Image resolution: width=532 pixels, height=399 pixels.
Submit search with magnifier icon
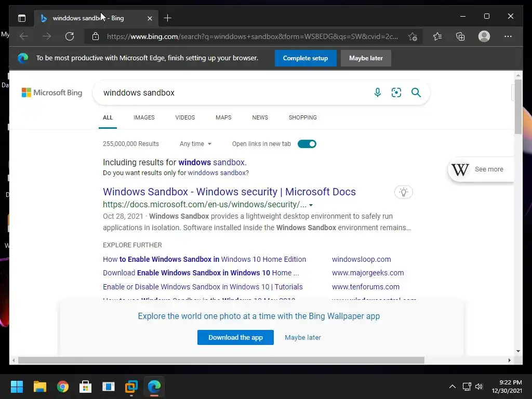pyautogui.click(x=416, y=92)
